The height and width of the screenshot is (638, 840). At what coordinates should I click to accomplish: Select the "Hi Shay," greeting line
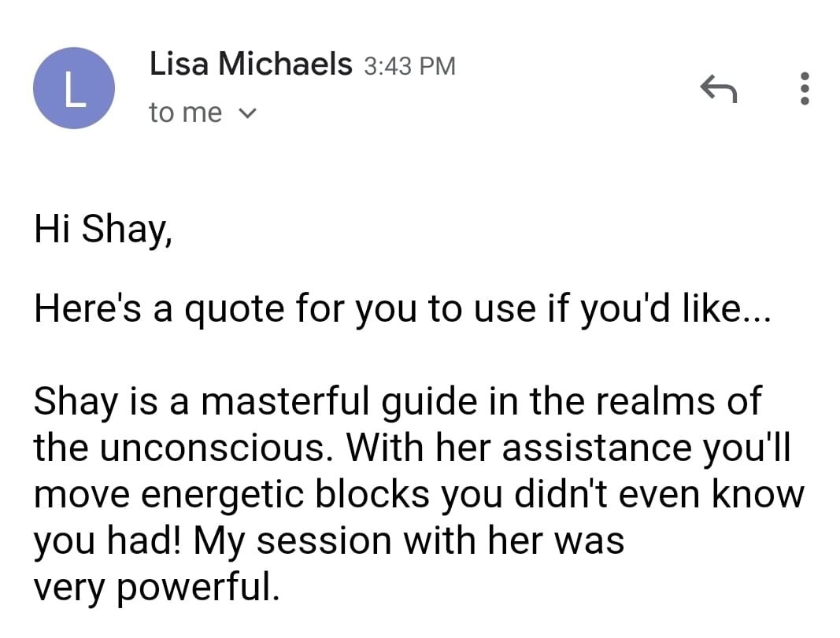click(x=103, y=230)
